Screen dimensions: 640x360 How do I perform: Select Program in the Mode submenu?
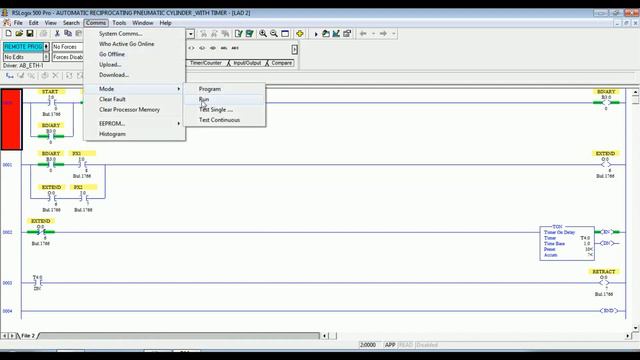point(224,89)
